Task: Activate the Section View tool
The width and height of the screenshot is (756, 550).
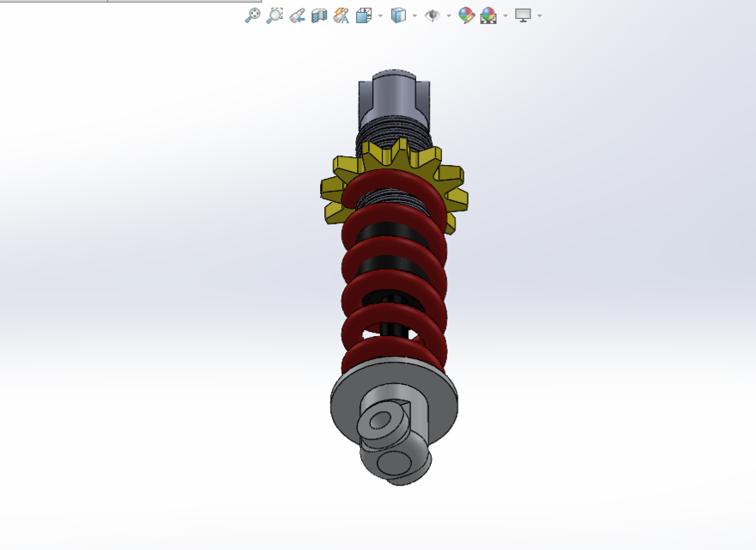Action: point(319,15)
